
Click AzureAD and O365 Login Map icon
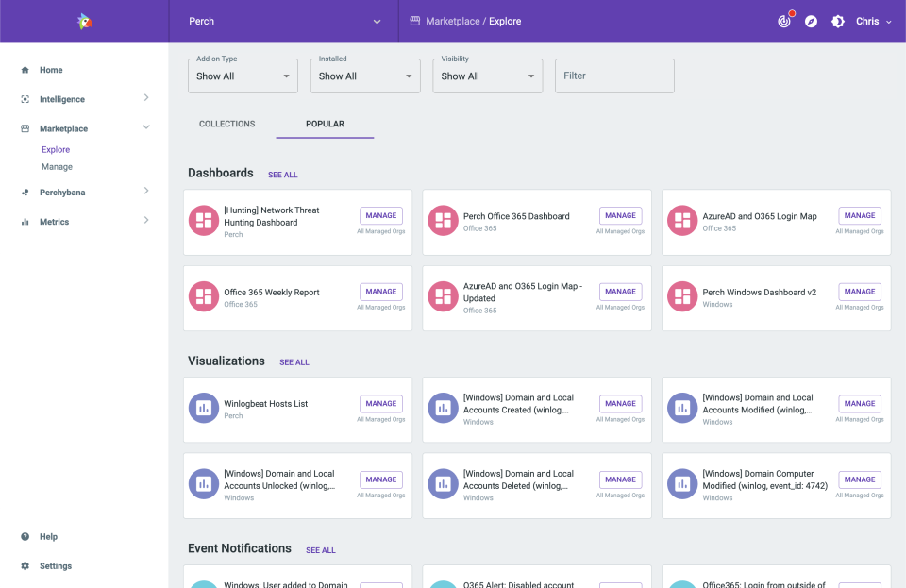click(682, 221)
